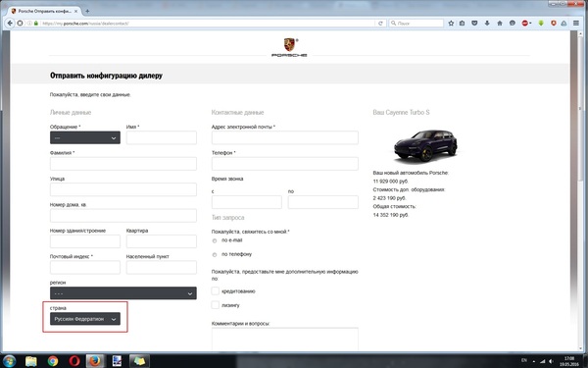Image resolution: width=588 pixels, height=368 pixels.
Task: Switch to the Porsche browser tab
Action: (x=45, y=11)
